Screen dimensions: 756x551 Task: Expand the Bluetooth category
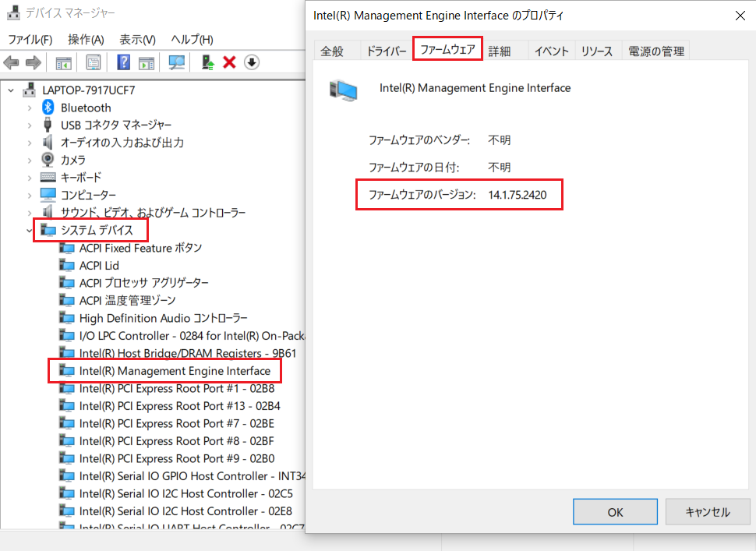pos(30,108)
